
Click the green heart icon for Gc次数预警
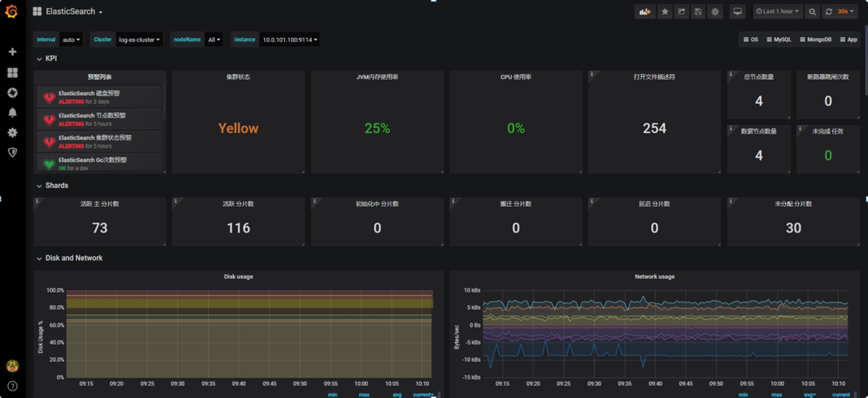tap(49, 164)
